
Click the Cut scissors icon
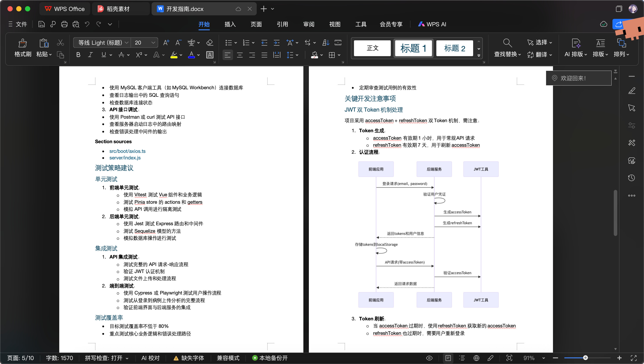pyautogui.click(x=60, y=43)
